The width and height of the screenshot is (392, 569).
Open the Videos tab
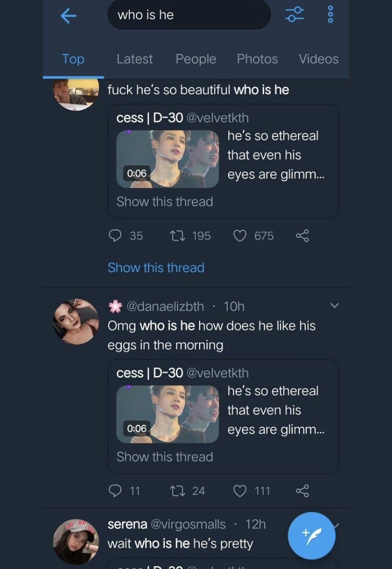pos(318,59)
